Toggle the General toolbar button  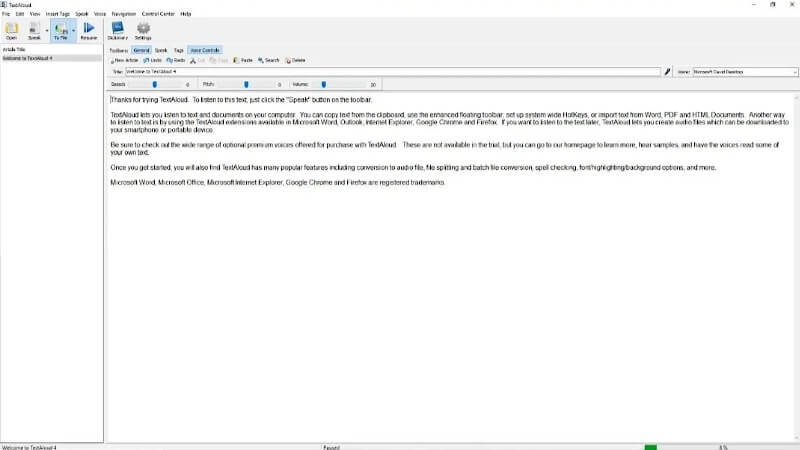click(141, 50)
